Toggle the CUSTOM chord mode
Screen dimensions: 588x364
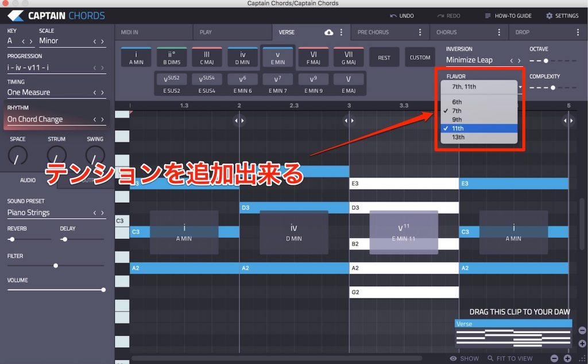pyautogui.click(x=420, y=57)
